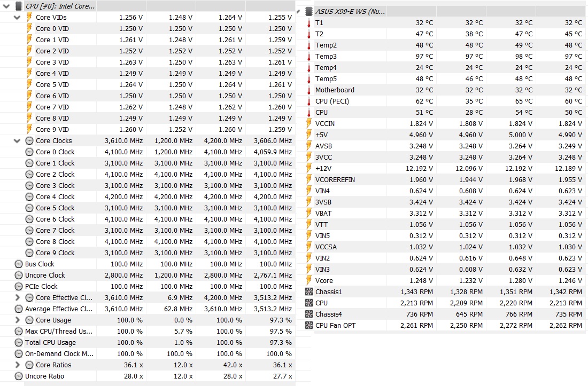This screenshot has width=588, height=386.
Task: Expand the Core Ratios group
Action: click(x=17, y=365)
